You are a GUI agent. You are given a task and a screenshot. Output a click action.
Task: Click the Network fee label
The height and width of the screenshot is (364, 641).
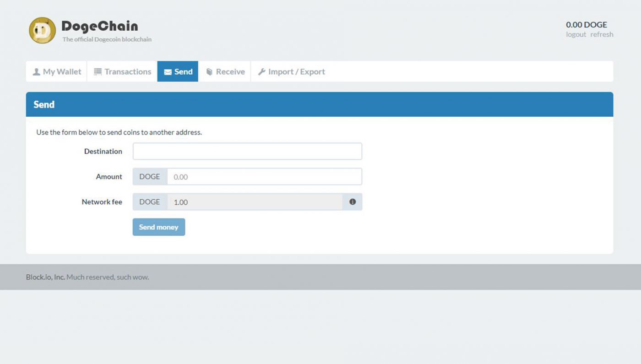point(102,202)
